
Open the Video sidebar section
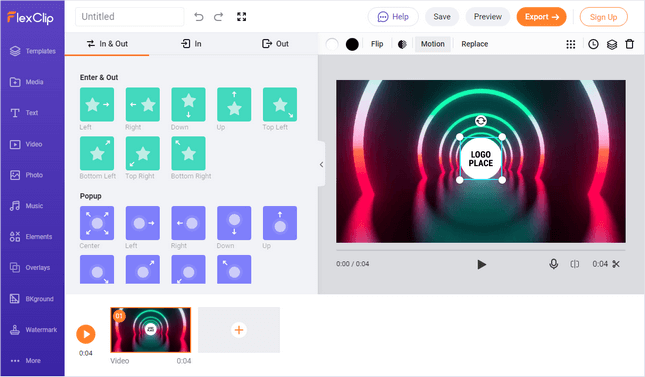(26, 144)
